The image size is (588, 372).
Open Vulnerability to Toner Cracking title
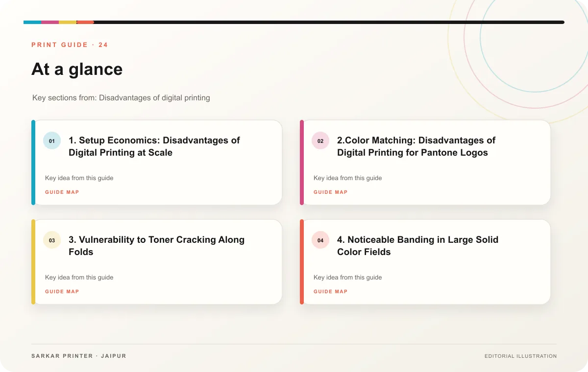coord(156,246)
